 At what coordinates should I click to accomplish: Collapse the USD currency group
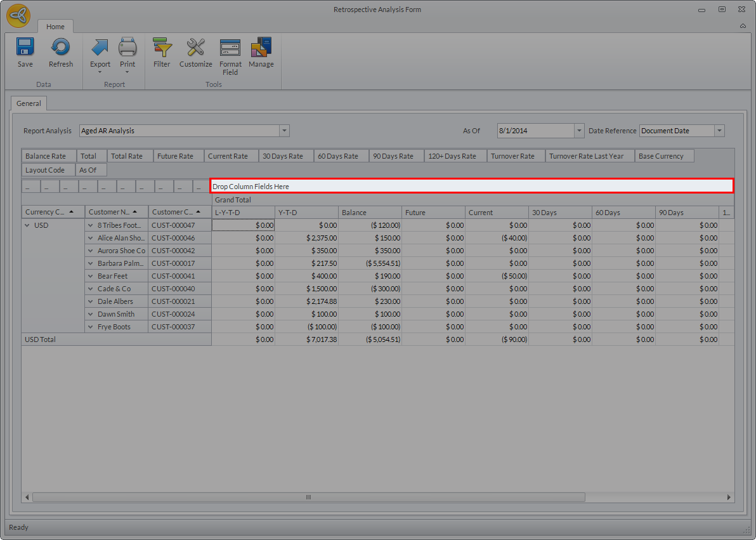point(27,225)
